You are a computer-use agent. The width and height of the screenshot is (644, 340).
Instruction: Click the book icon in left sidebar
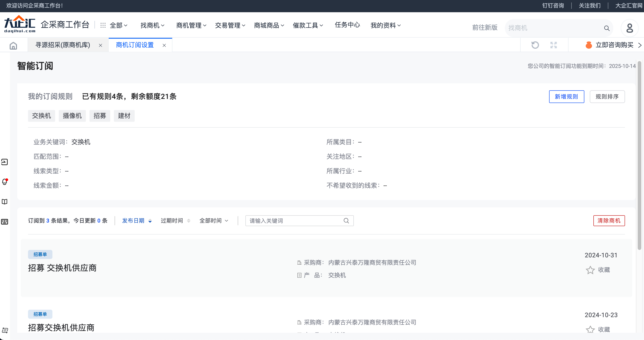tap(5, 201)
